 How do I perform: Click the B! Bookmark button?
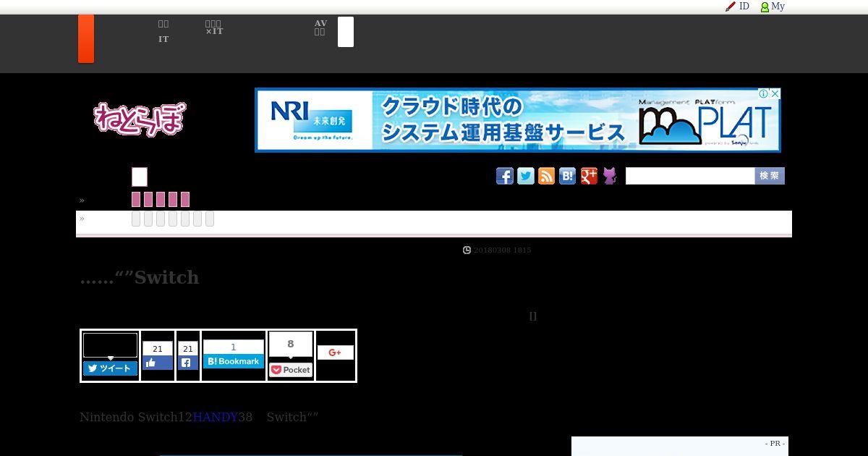(233, 361)
